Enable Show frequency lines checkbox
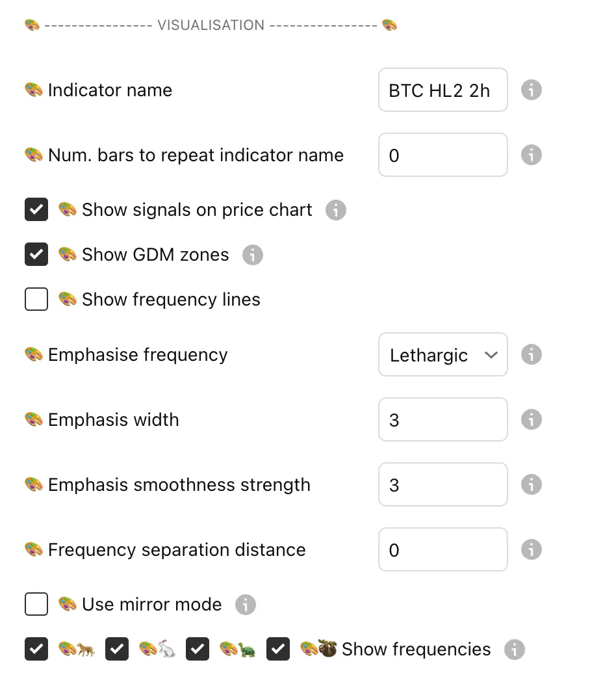Image resolution: width=616 pixels, height=684 pixels. 36,300
